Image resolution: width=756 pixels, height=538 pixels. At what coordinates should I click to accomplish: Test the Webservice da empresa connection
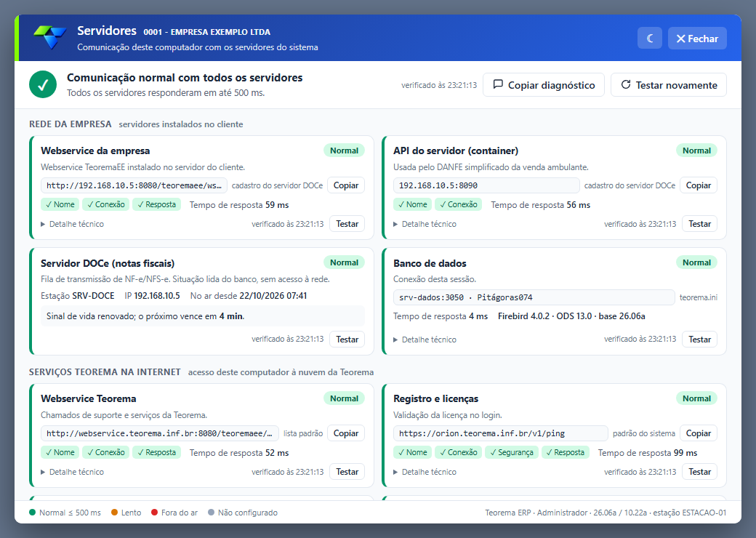click(x=347, y=224)
